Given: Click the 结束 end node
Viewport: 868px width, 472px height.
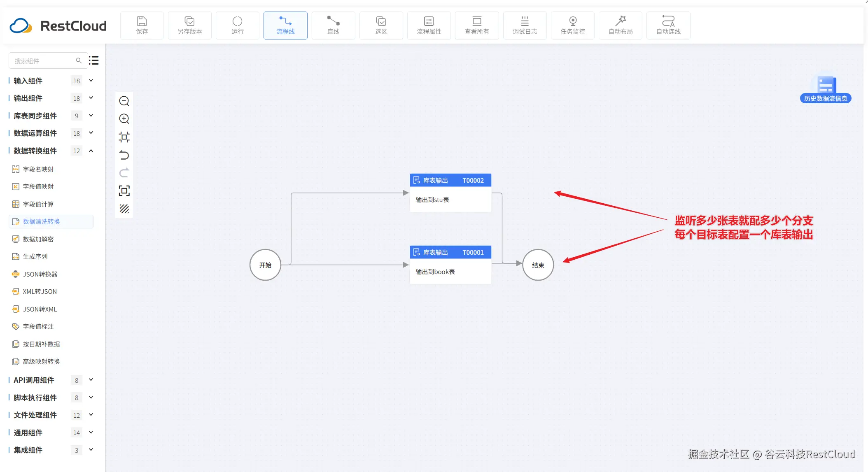Looking at the screenshot, I should [538, 265].
